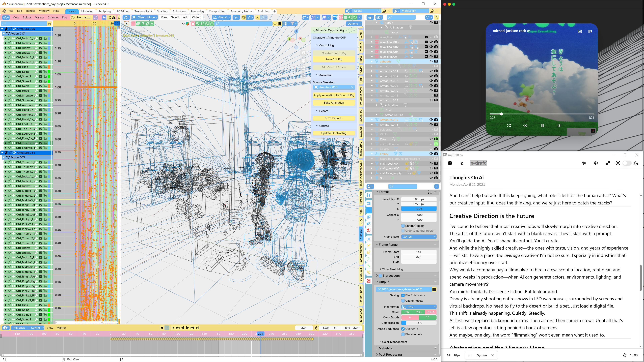644x362 pixels.
Task: Click the myDraft flame streak icon
Action: [x=462, y=163]
